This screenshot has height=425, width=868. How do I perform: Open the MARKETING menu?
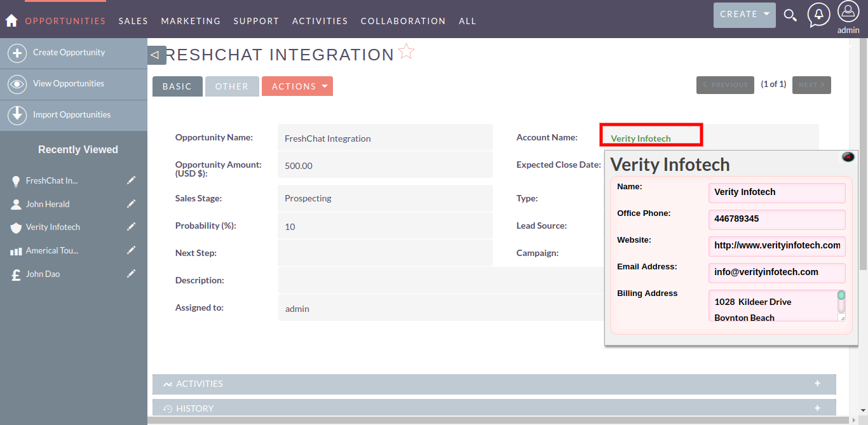click(191, 21)
